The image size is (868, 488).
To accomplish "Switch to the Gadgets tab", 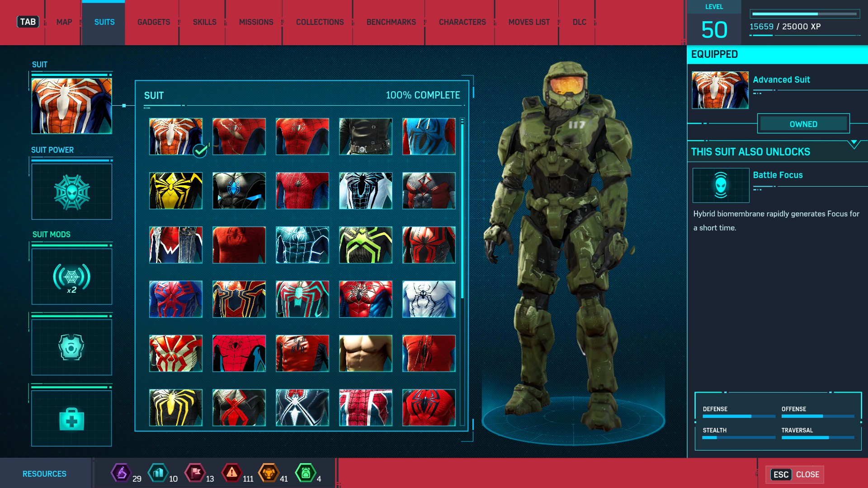I will pyautogui.click(x=154, y=22).
